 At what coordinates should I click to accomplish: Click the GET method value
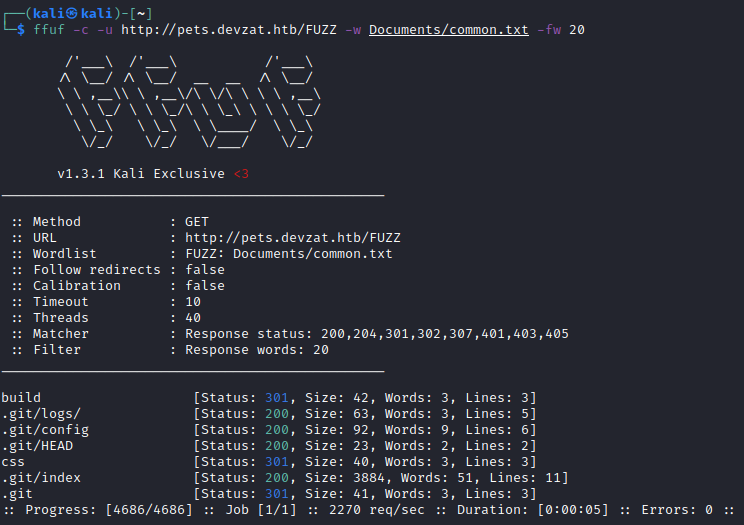click(x=196, y=222)
